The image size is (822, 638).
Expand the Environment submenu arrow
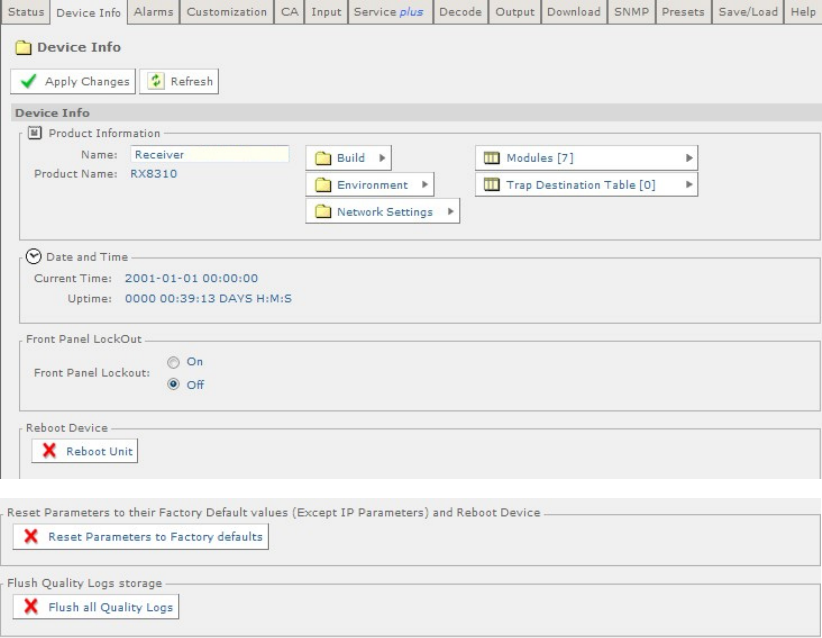[x=424, y=185]
